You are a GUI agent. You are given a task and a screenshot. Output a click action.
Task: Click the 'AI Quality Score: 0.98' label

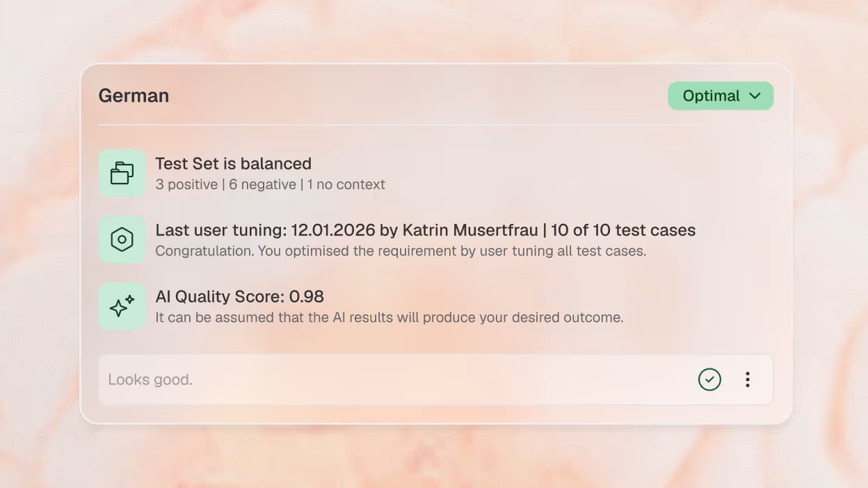(239, 296)
